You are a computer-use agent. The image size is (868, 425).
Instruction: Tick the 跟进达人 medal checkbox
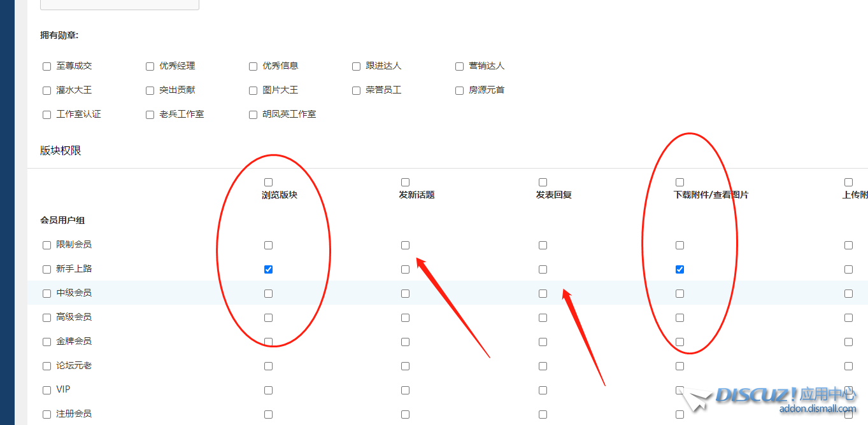(x=356, y=66)
